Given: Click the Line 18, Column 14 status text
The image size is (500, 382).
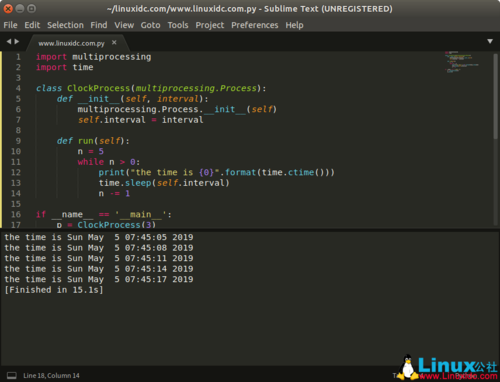Looking at the screenshot, I should tap(51, 376).
